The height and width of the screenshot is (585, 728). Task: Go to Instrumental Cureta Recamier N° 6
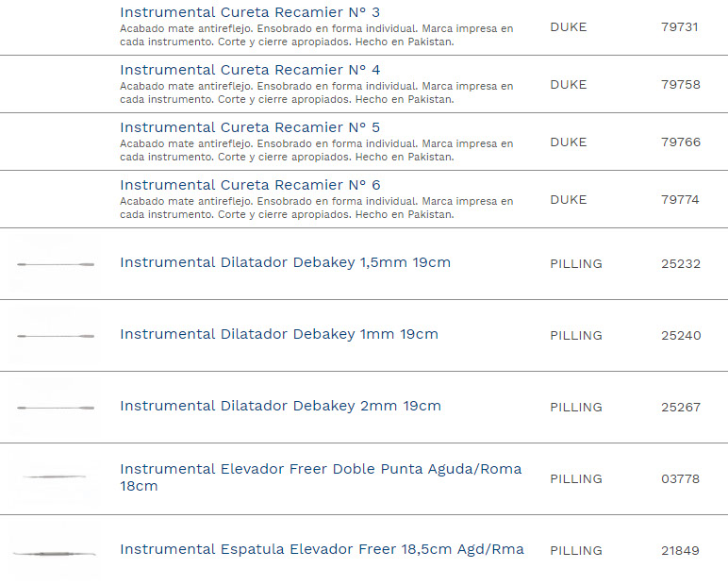click(250, 186)
